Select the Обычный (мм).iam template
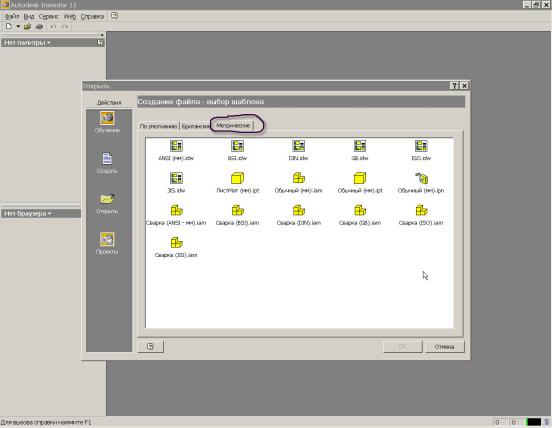This screenshot has width=552, height=428. point(299,183)
